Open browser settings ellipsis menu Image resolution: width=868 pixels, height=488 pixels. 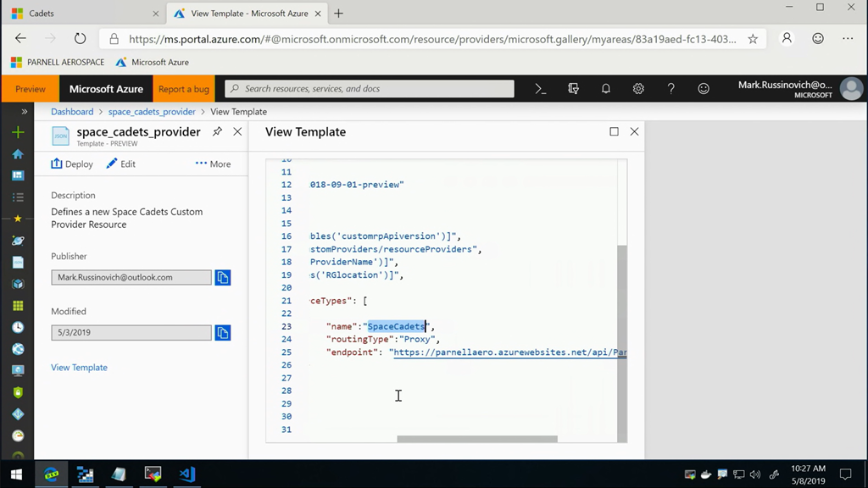[848, 38]
